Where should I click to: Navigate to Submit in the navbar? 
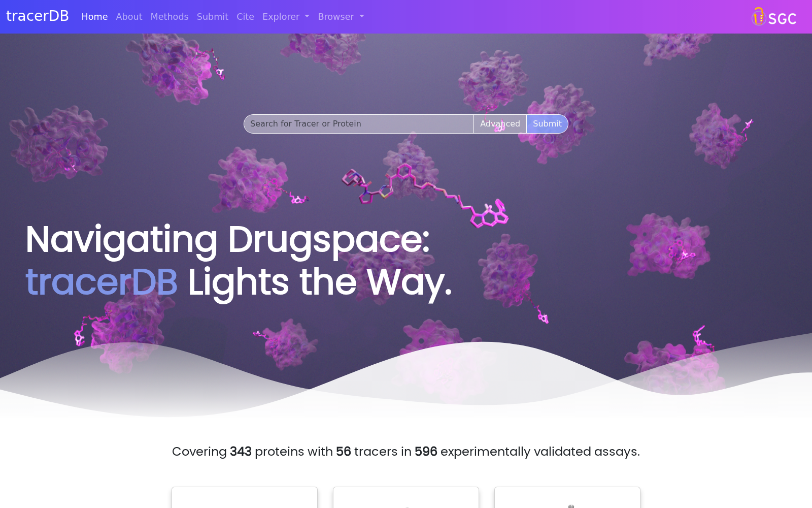tap(213, 17)
